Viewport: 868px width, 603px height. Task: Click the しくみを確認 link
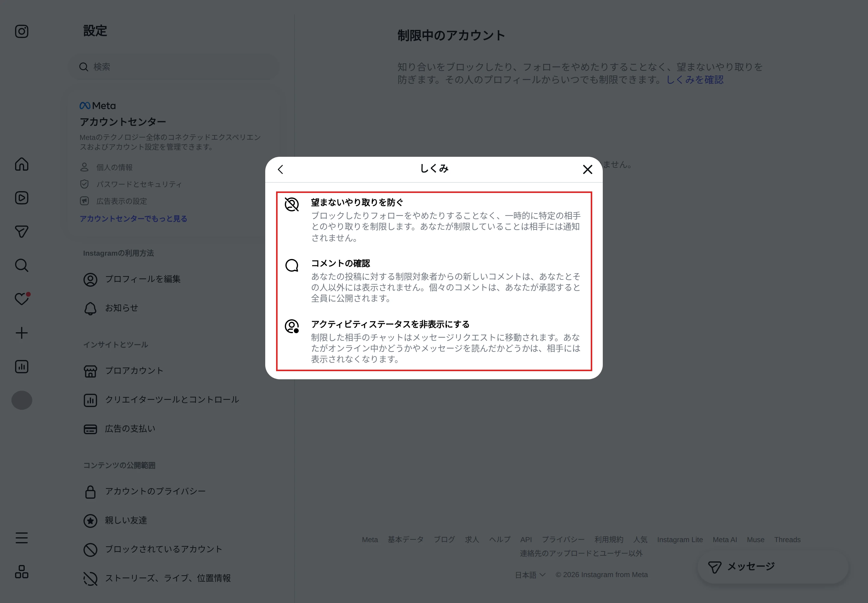pyautogui.click(x=695, y=80)
